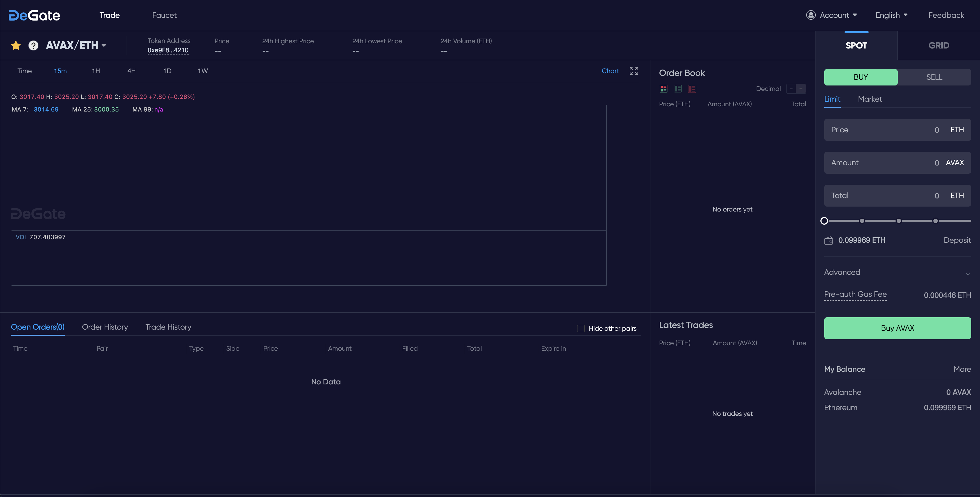Click the wallet balance icon

click(829, 240)
